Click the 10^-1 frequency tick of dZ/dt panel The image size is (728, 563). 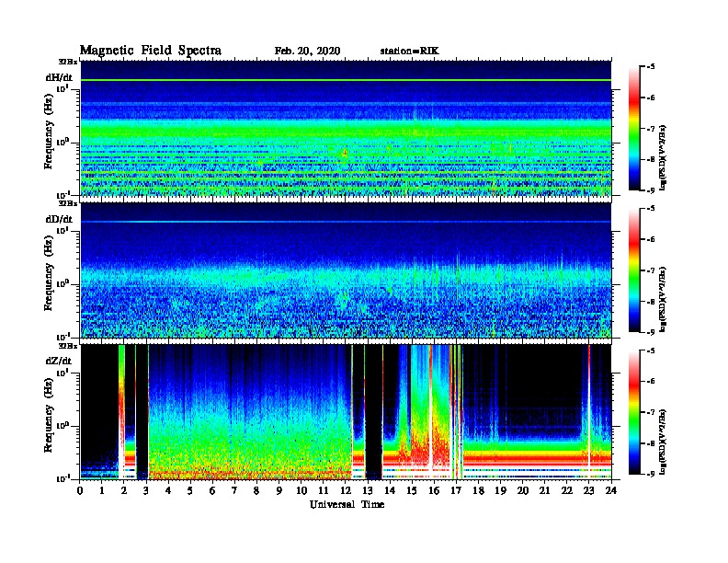click(63, 478)
